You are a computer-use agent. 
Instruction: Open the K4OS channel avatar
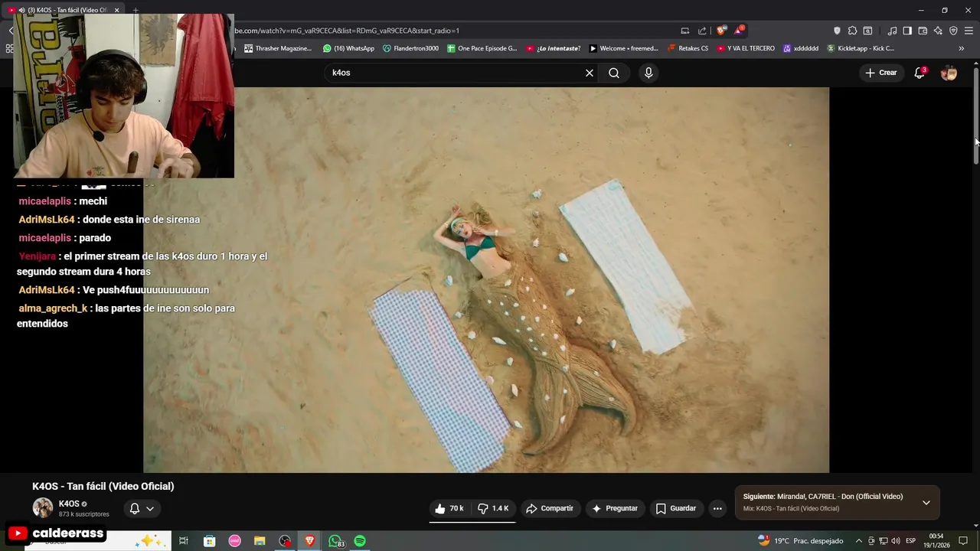(x=43, y=507)
